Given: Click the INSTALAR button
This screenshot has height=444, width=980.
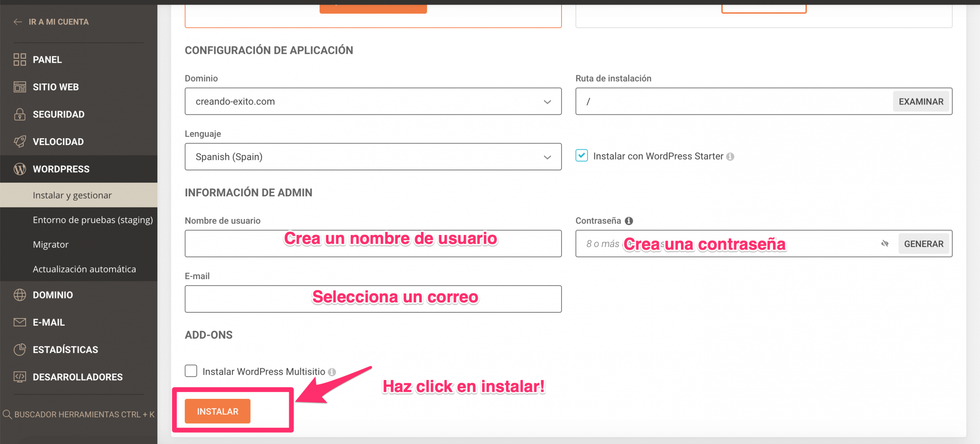Looking at the screenshot, I should pos(217,411).
